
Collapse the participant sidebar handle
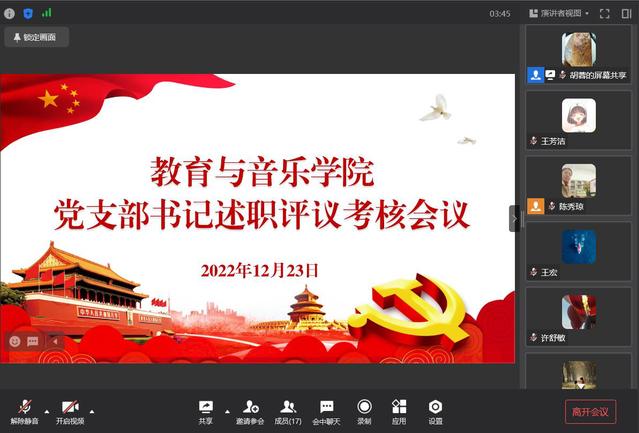point(514,219)
